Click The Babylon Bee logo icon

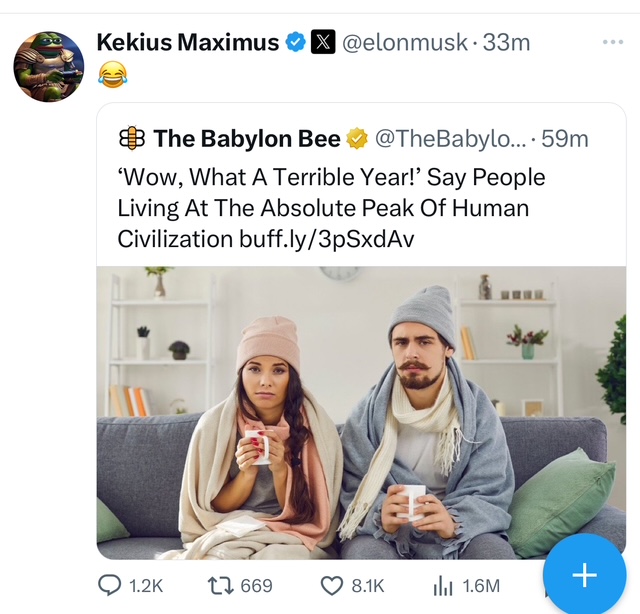tap(132, 138)
